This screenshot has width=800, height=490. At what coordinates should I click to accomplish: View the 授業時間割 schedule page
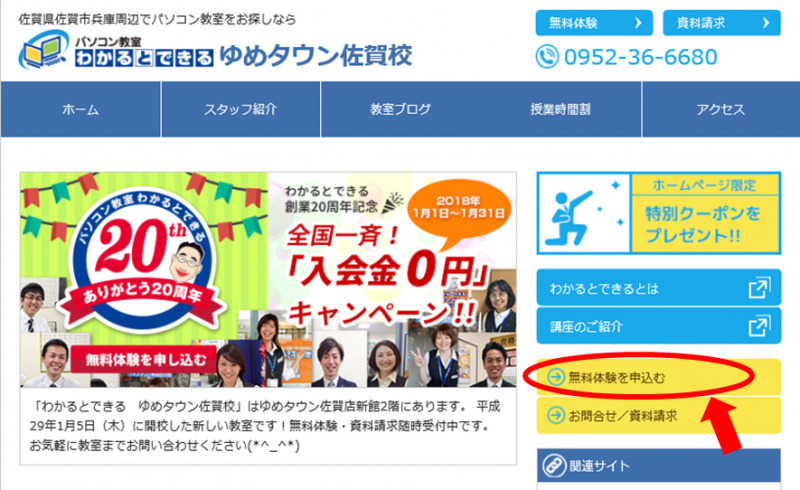[561, 109]
